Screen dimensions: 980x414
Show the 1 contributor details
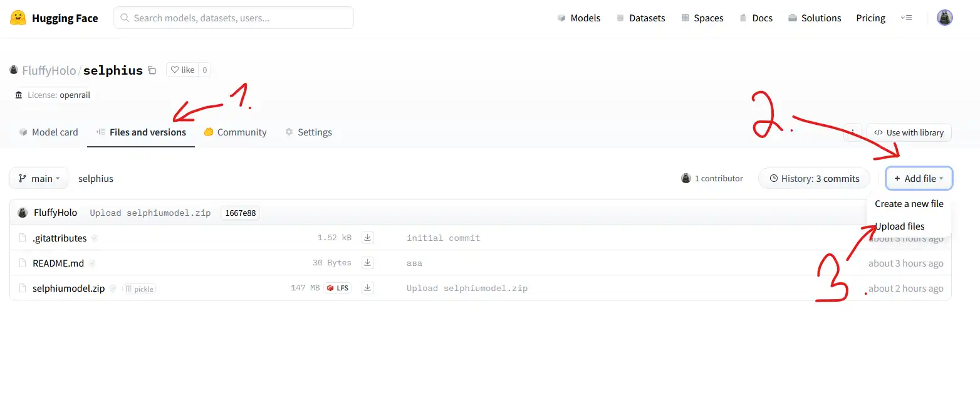coord(712,178)
